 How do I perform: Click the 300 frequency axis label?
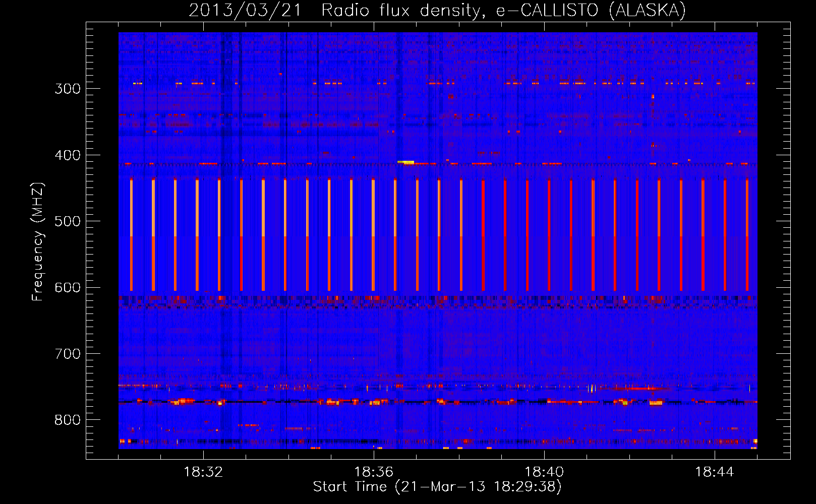(x=68, y=89)
